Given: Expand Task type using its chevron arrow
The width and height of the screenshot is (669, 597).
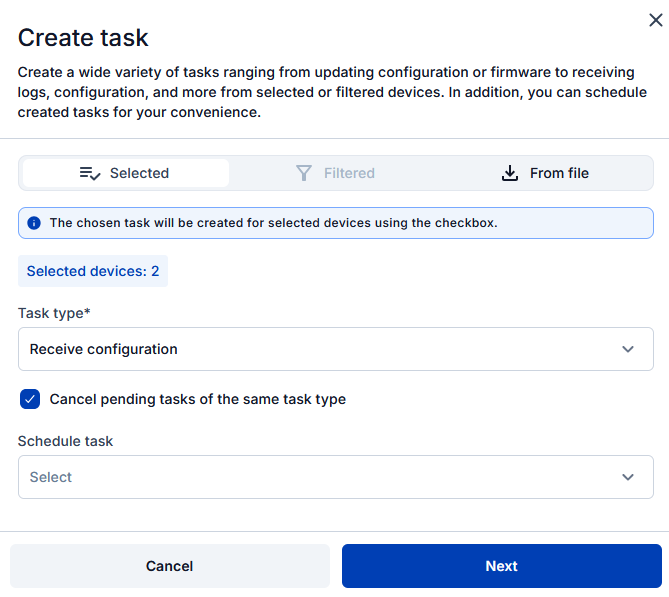Looking at the screenshot, I should 628,349.
